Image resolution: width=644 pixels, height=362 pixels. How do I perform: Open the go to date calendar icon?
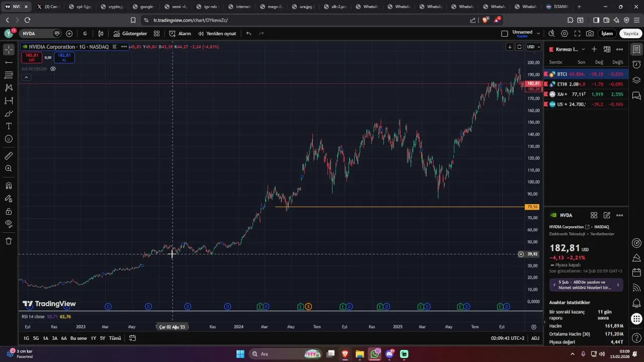tap(132, 338)
